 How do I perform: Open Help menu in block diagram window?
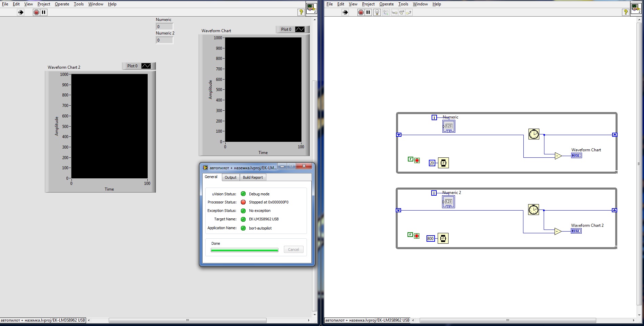pos(437,4)
